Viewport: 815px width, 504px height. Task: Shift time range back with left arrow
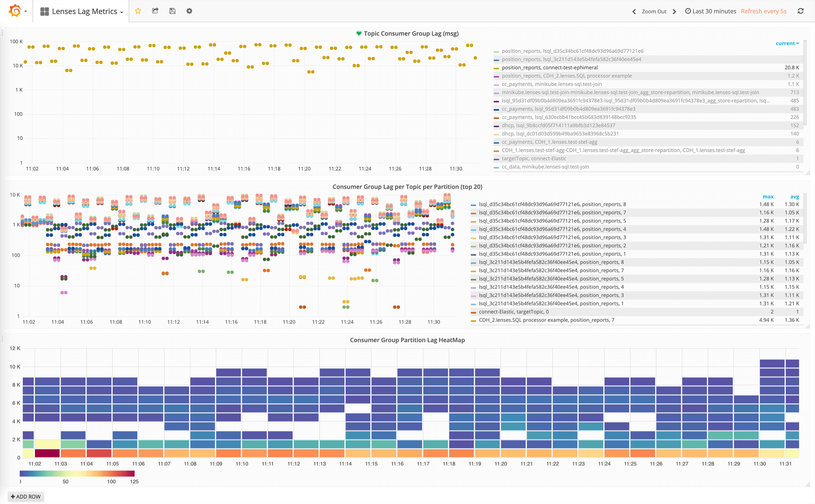(x=634, y=11)
